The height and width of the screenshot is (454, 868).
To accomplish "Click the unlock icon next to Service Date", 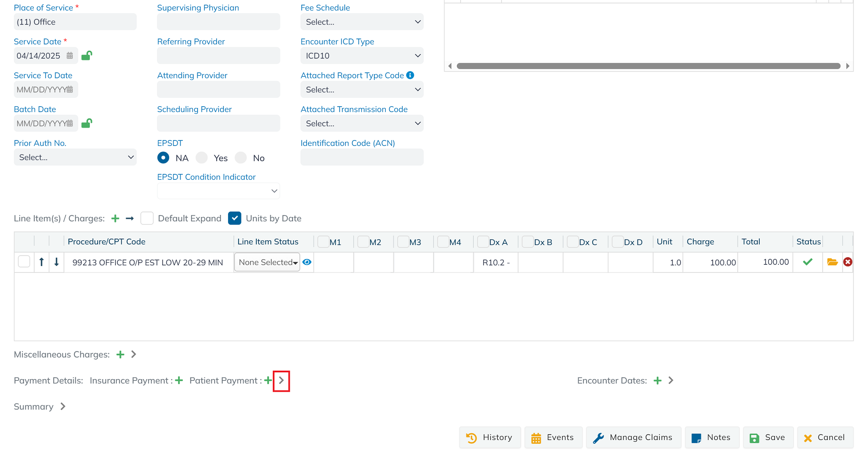I will (87, 55).
